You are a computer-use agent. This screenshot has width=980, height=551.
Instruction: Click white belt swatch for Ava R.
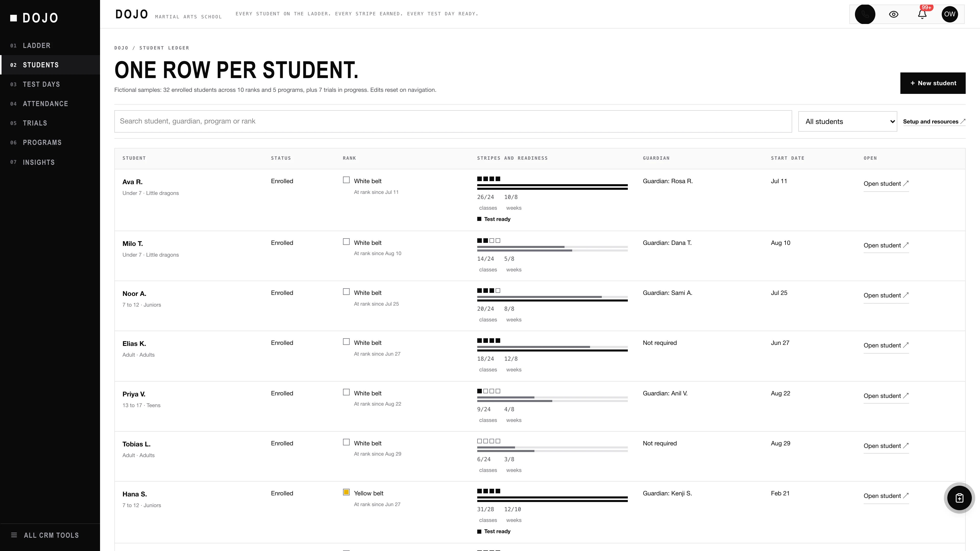click(346, 180)
